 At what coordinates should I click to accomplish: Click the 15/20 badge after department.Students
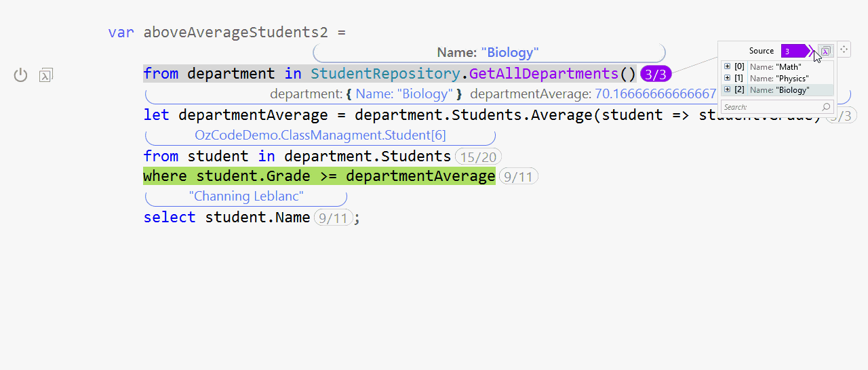(x=478, y=157)
